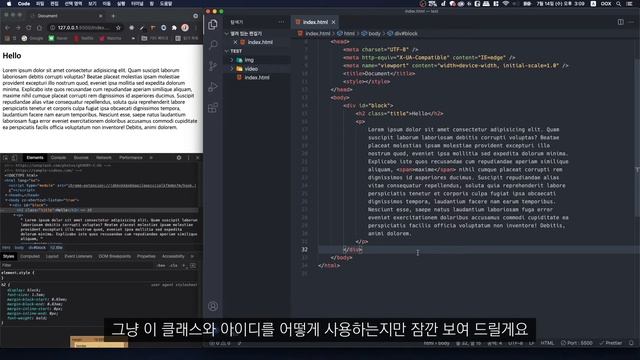Toggle the :hov element state button
640x360 pixels.
point(161,265)
